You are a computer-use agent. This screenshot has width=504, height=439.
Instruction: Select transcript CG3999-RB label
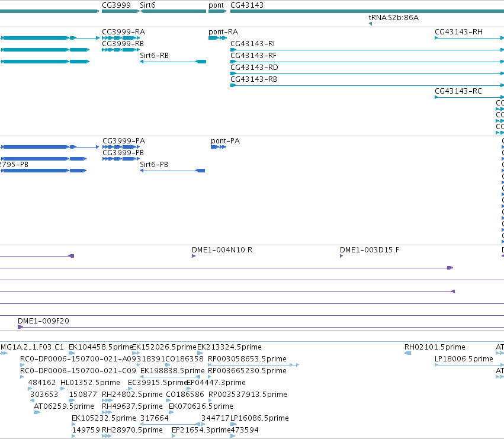(x=123, y=44)
